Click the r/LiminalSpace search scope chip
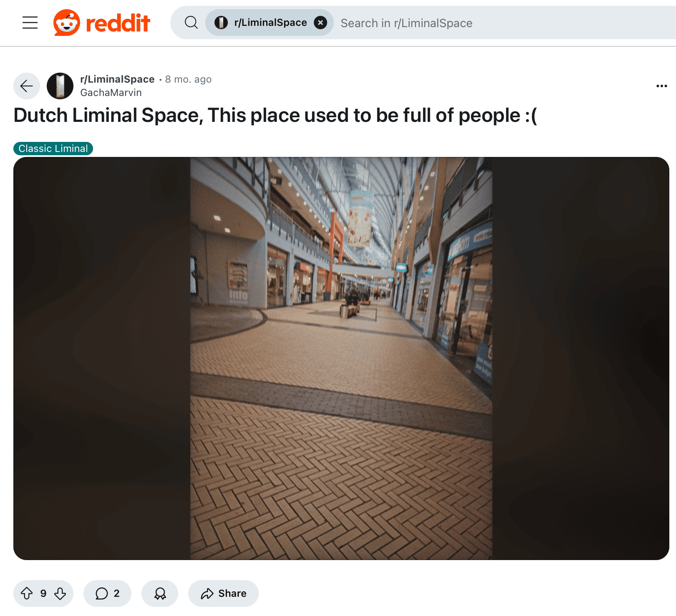 click(x=270, y=23)
